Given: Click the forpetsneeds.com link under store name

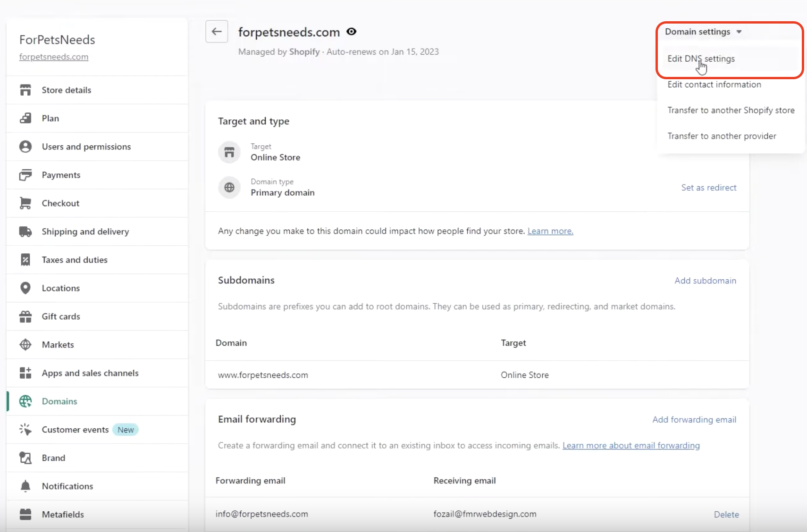Looking at the screenshot, I should (54, 57).
